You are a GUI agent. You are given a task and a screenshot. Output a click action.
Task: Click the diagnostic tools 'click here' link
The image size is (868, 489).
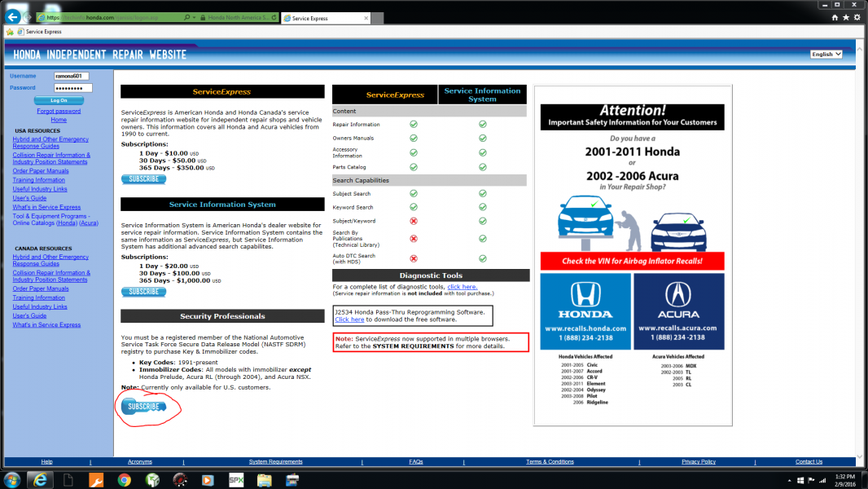462,287
